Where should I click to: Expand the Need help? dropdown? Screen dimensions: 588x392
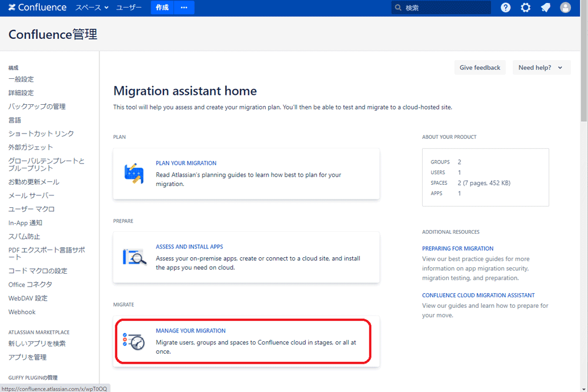click(x=542, y=68)
